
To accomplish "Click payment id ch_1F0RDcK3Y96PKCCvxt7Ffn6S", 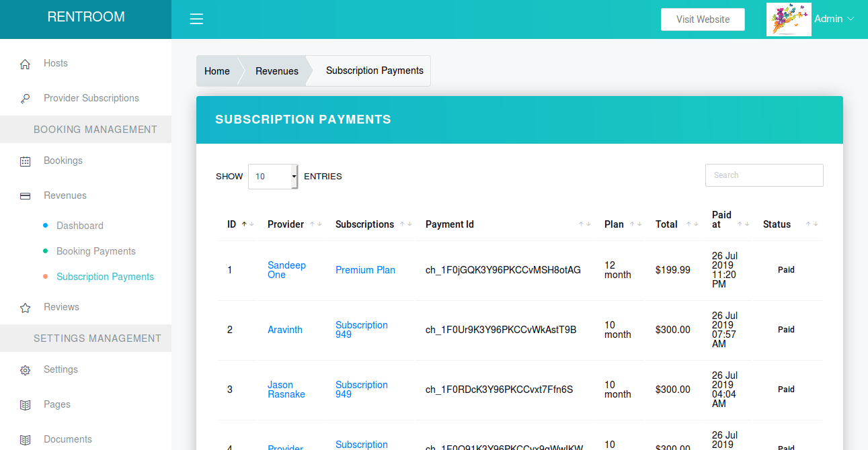I will click(499, 390).
